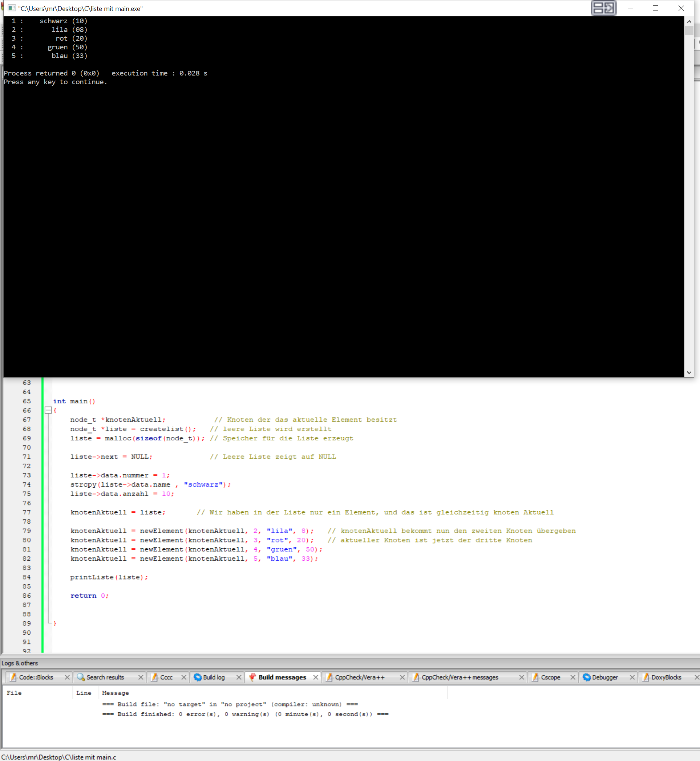Click the DoxyBlocks tab icon
Screen dimensions: 700x761
[646, 677]
